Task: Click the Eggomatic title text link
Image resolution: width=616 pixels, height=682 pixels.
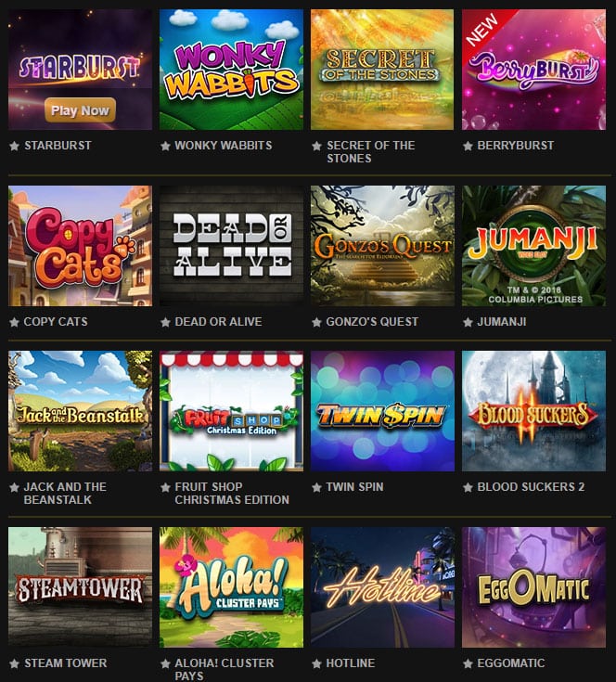Action: 511,663
